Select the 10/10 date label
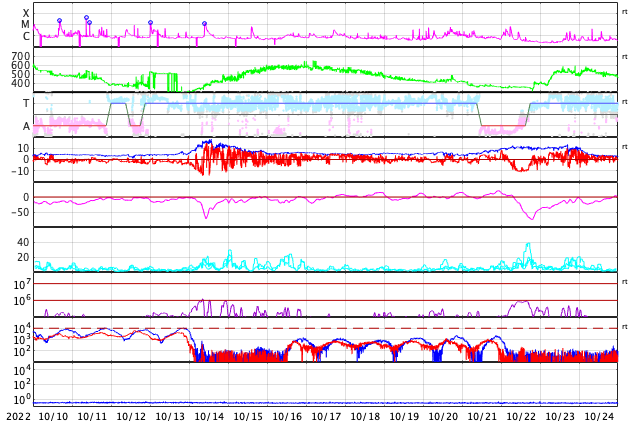This screenshot has height=424, width=634. click(x=53, y=416)
